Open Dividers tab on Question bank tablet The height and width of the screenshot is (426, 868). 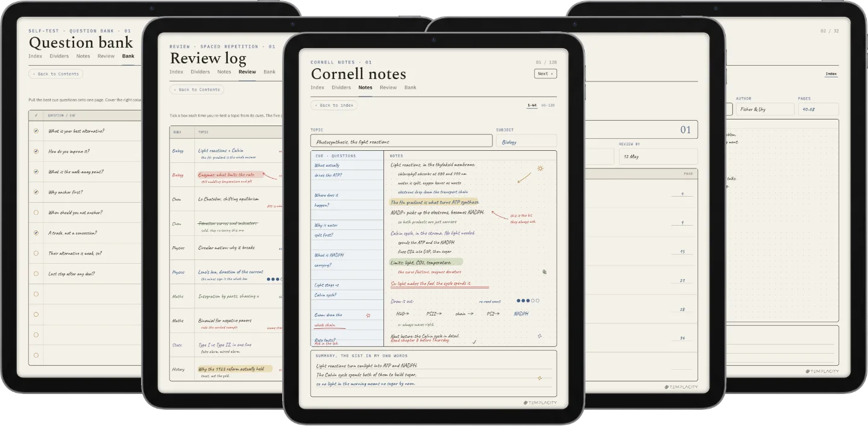coord(59,56)
